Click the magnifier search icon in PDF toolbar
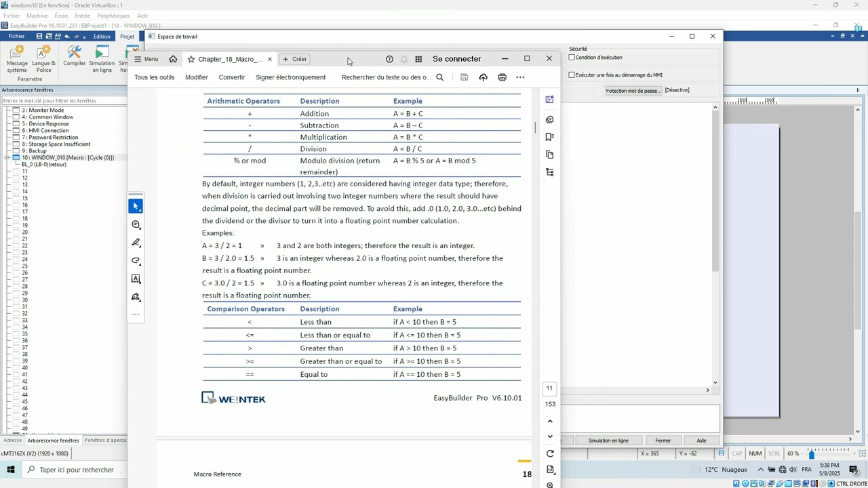The image size is (868, 488). tap(439, 77)
